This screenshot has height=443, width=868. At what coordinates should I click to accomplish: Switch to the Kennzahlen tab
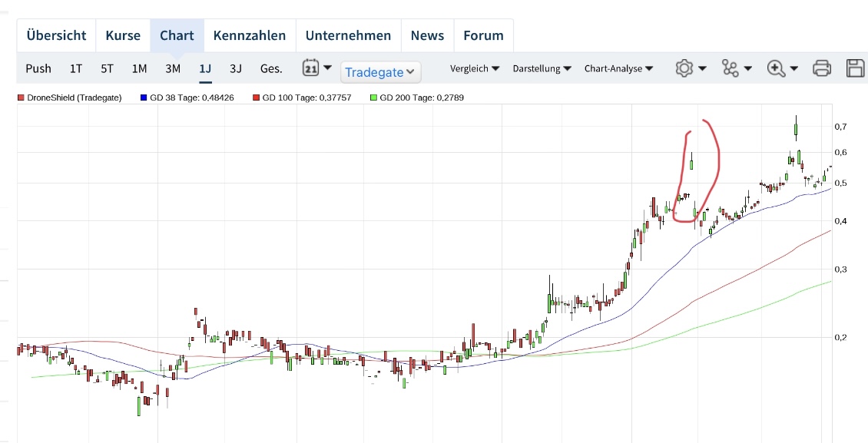point(250,35)
